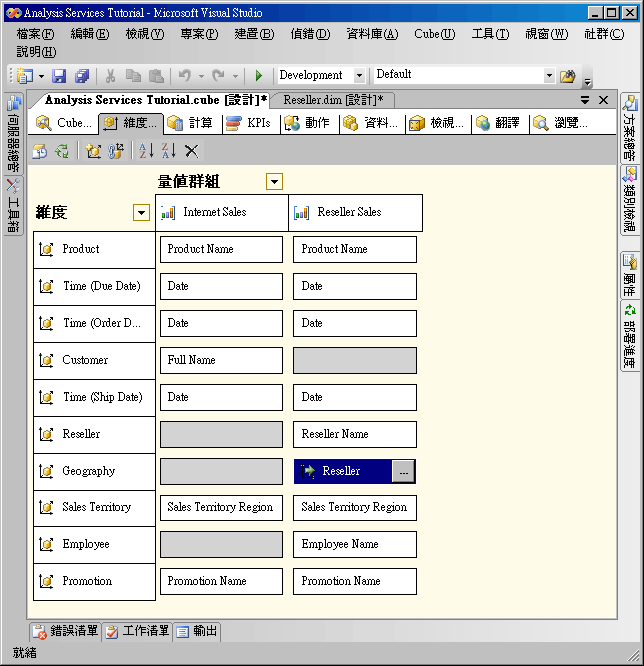
Task: Click the ellipsis button in the selected Reseller cell
Action: [403, 471]
